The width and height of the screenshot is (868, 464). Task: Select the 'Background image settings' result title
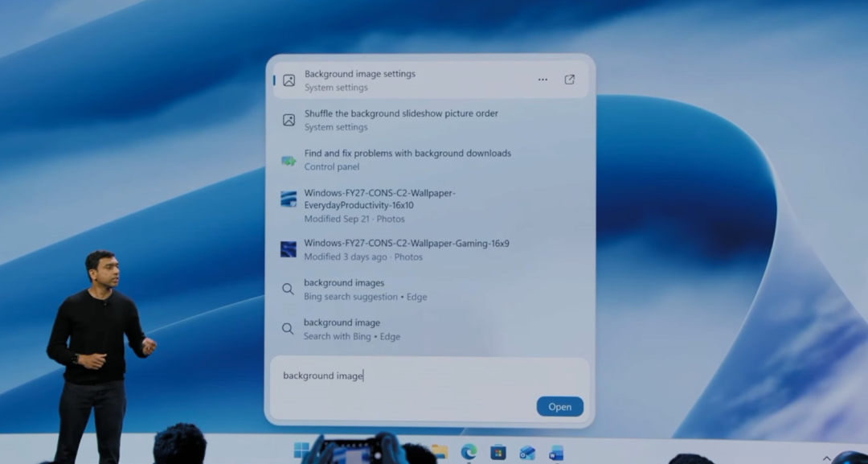360,74
